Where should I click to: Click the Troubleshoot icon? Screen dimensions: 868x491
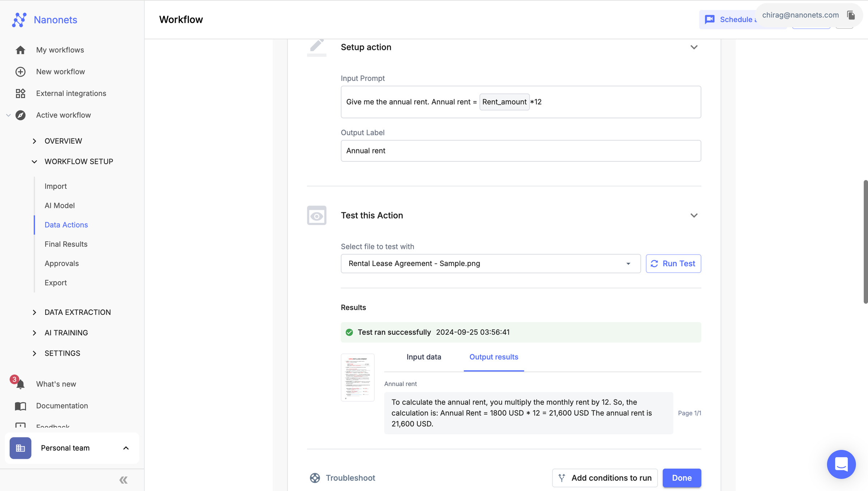click(315, 478)
